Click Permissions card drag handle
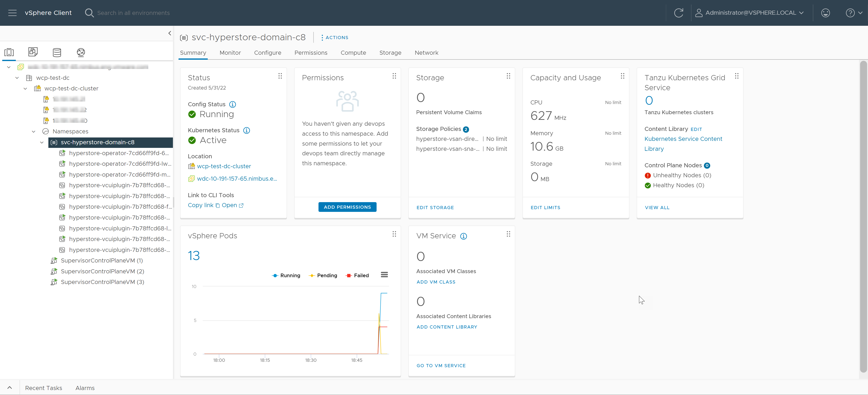This screenshot has height=395, width=868. (x=394, y=76)
